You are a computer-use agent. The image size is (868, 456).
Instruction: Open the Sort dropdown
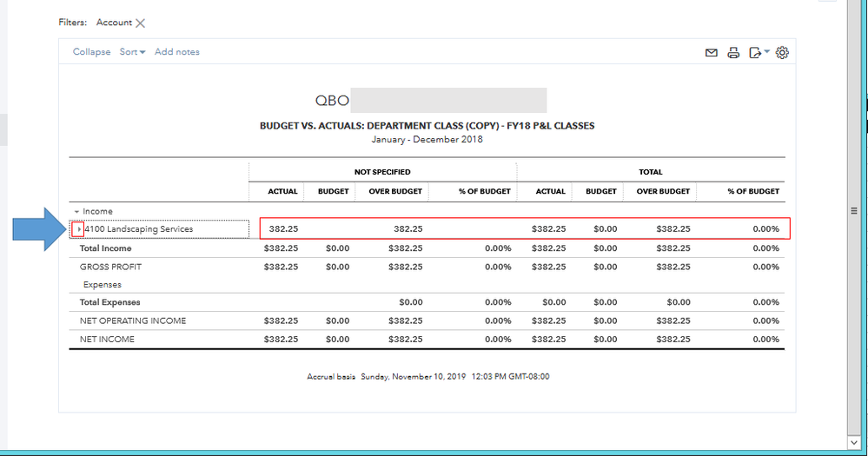coord(132,51)
